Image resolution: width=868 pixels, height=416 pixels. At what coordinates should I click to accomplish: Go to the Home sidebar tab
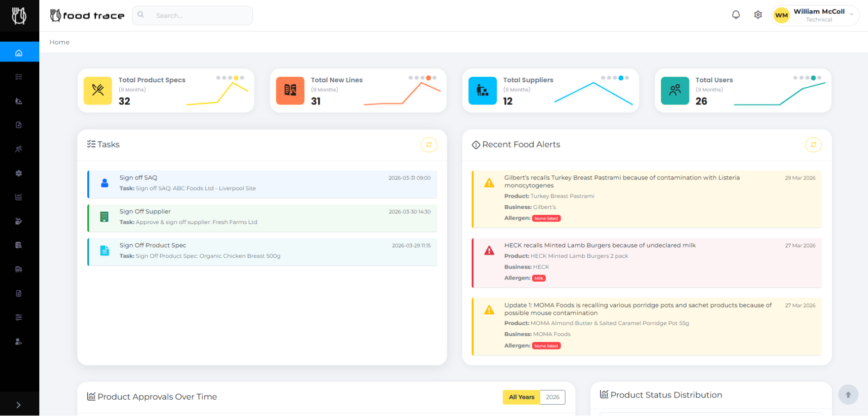click(x=19, y=53)
